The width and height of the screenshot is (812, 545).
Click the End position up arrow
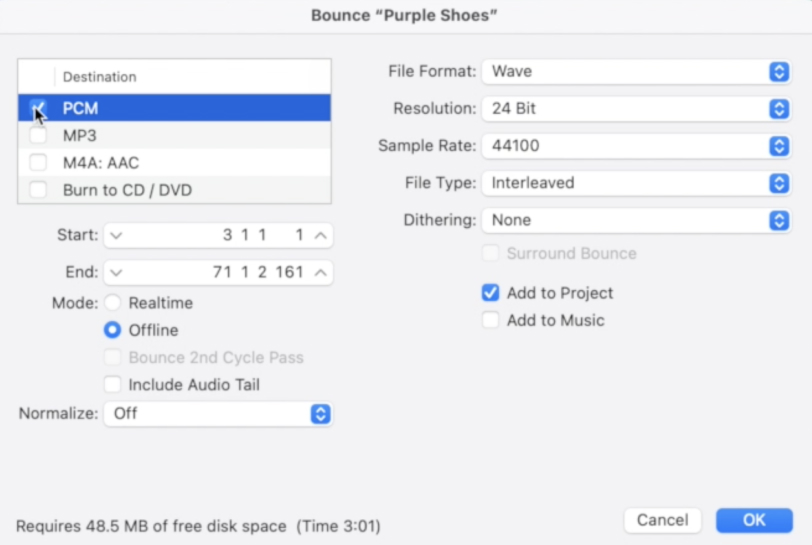pyautogui.click(x=320, y=272)
